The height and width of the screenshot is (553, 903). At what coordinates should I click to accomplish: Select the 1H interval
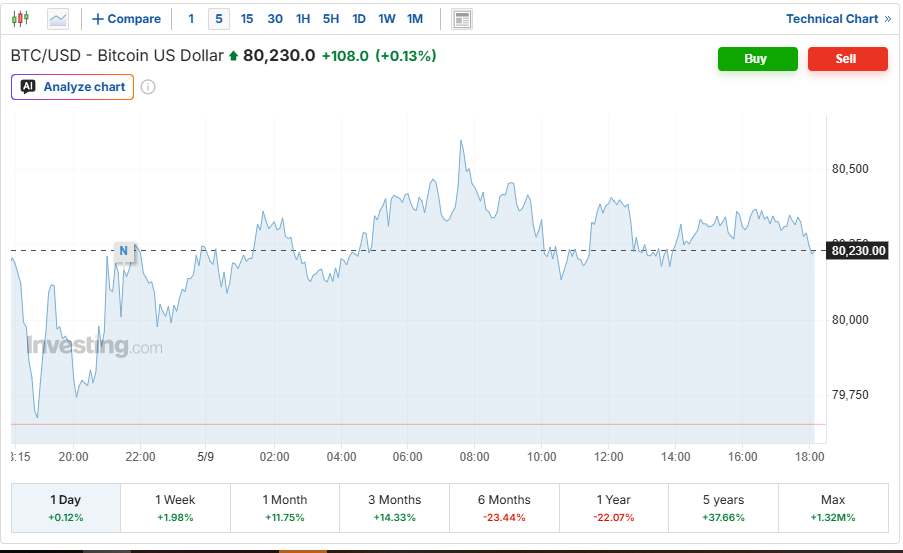[303, 19]
